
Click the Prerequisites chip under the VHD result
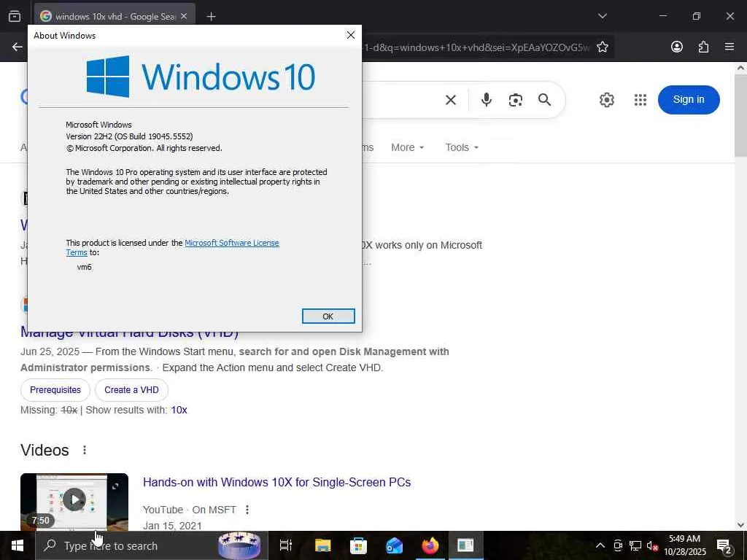pyautogui.click(x=55, y=390)
